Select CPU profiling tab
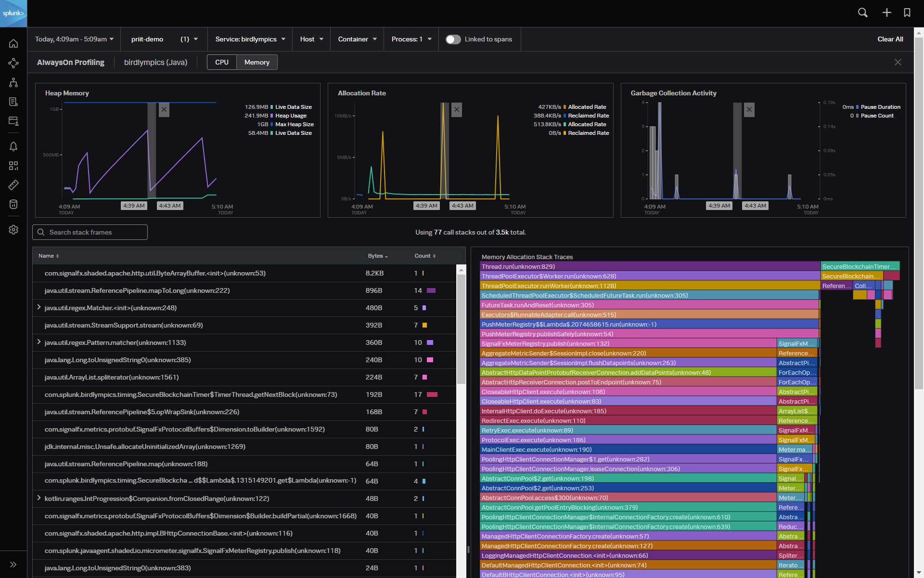Viewport: 924px width, 578px height. tap(221, 62)
